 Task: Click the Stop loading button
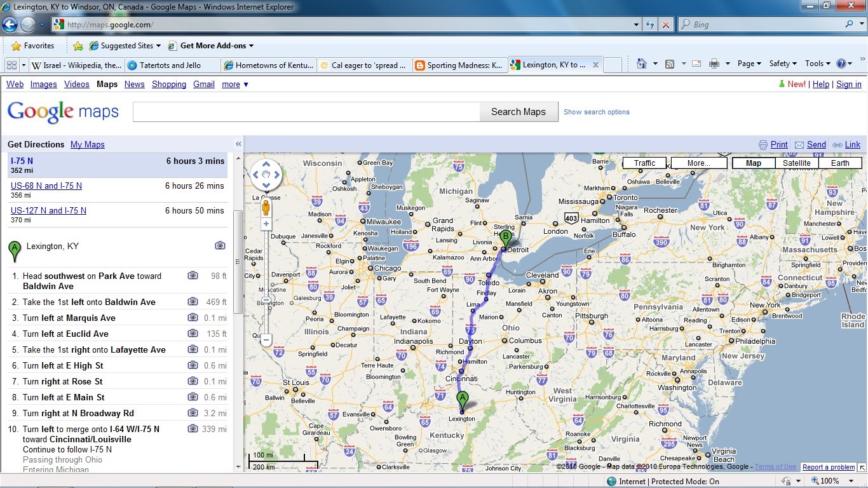tap(666, 25)
